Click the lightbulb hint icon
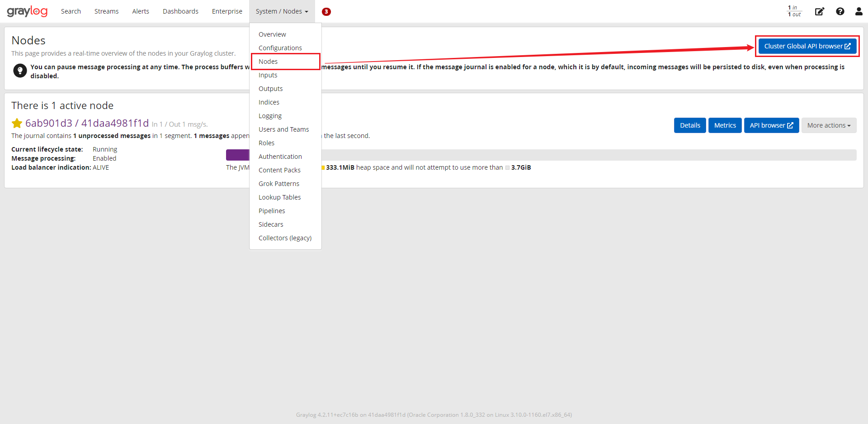The height and width of the screenshot is (424, 868). click(x=20, y=71)
